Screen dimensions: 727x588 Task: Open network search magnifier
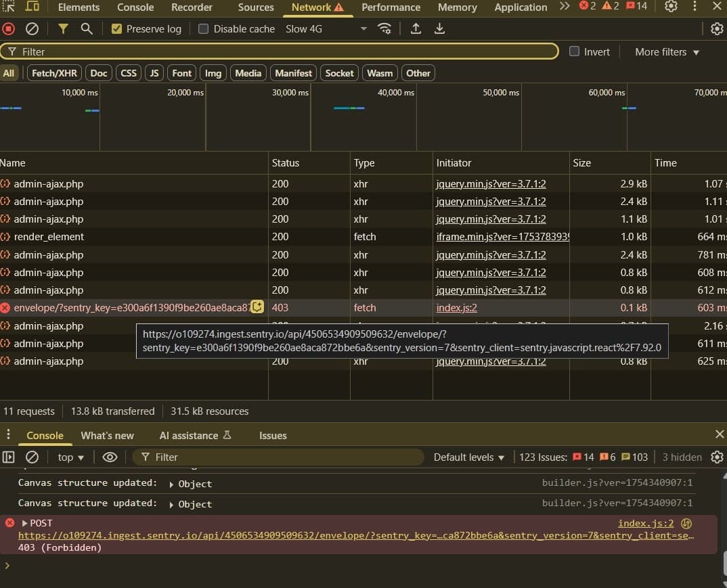[86, 28]
